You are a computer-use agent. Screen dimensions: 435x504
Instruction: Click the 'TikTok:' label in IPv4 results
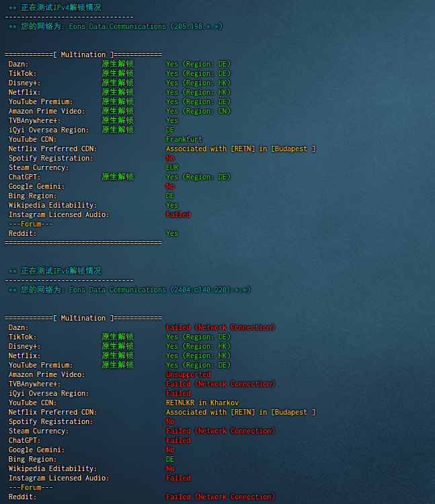22,74
